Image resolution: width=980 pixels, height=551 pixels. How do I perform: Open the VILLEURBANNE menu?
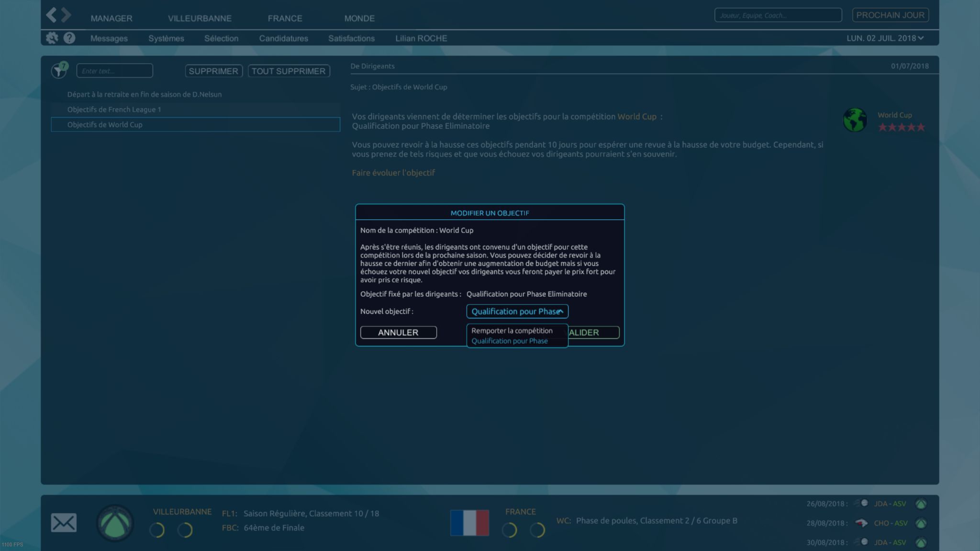[200, 18]
